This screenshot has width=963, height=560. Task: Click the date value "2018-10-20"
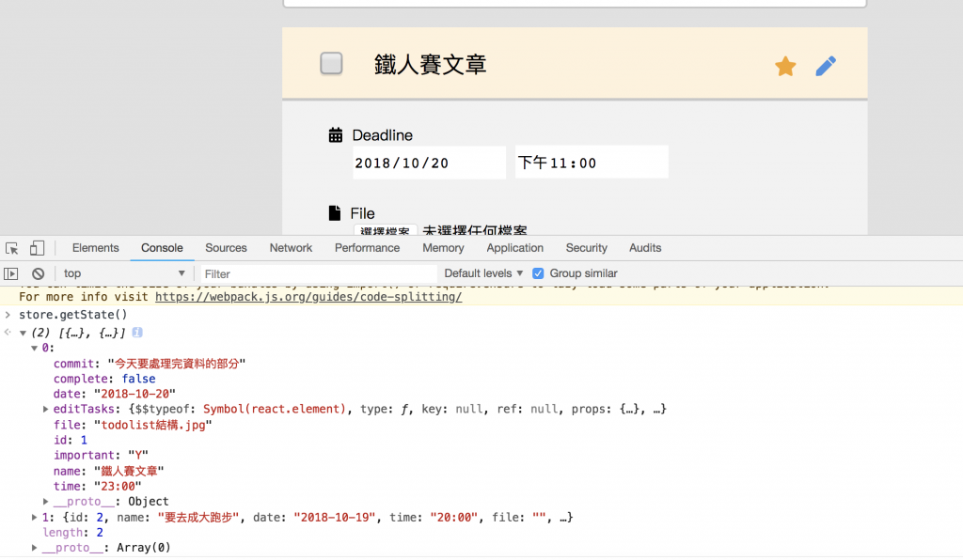135,394
